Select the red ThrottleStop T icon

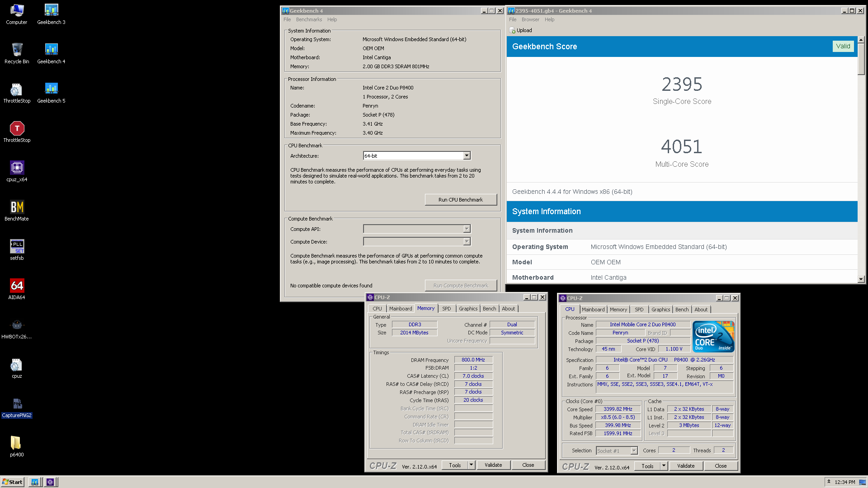click(x=17, y=132)
